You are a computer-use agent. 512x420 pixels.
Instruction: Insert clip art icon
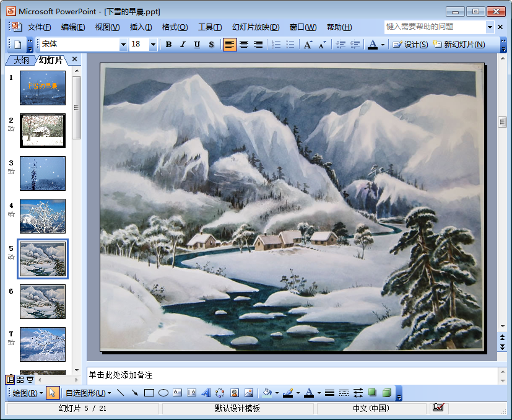[x=235, y=393]
